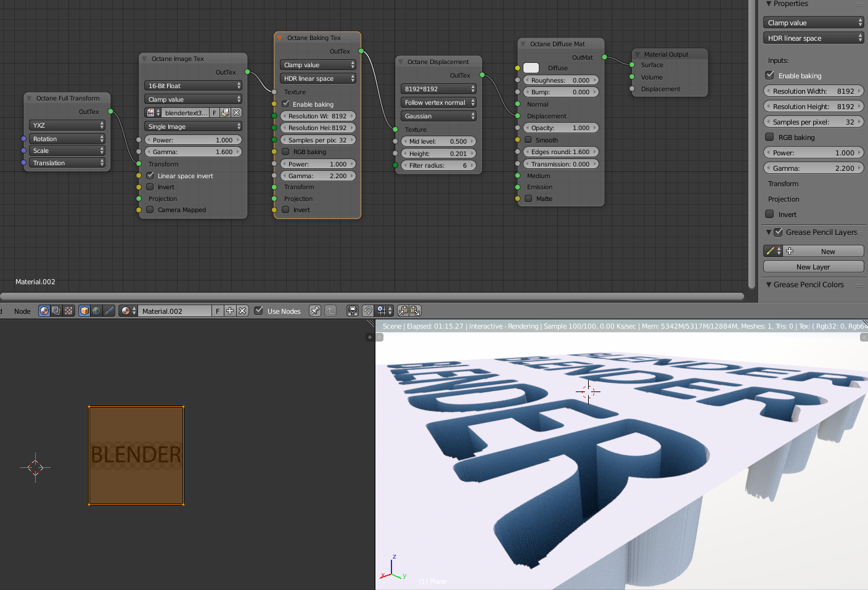This screenshot has width=868, height=590.
Task: Click the copy nodes clipboard icon
Action: click(x=403, y=311)
